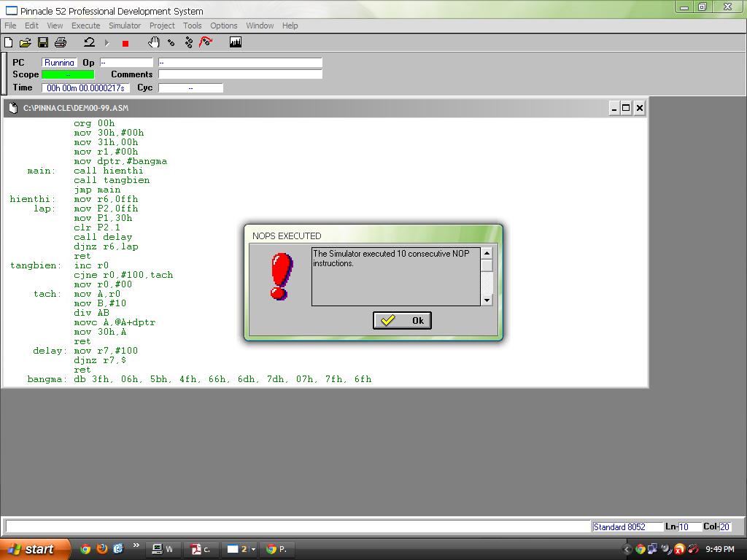Open the Project menu
Screen dimensions: 747x560
[162, 26]
